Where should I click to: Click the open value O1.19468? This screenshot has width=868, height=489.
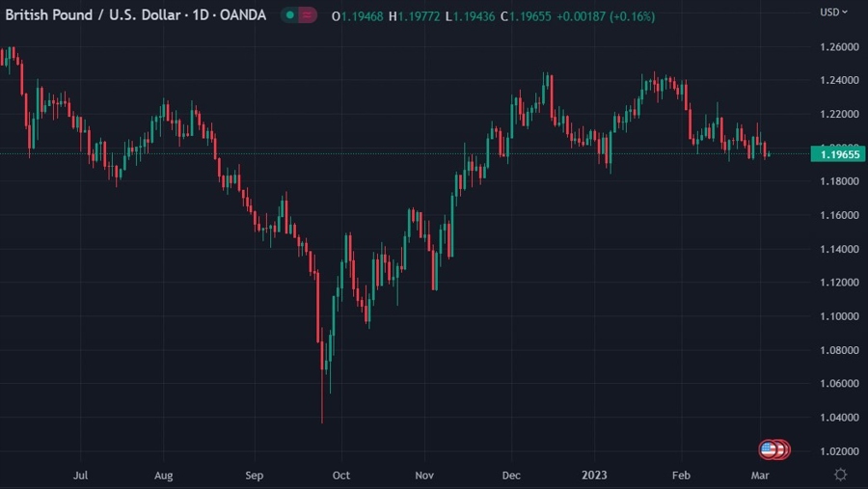(357, 16)
